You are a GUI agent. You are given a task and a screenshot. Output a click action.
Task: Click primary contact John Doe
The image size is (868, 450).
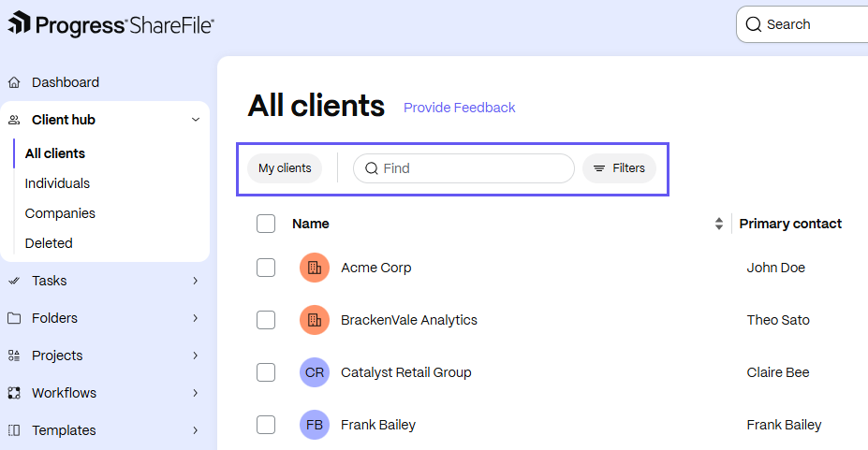pos(775,268)
